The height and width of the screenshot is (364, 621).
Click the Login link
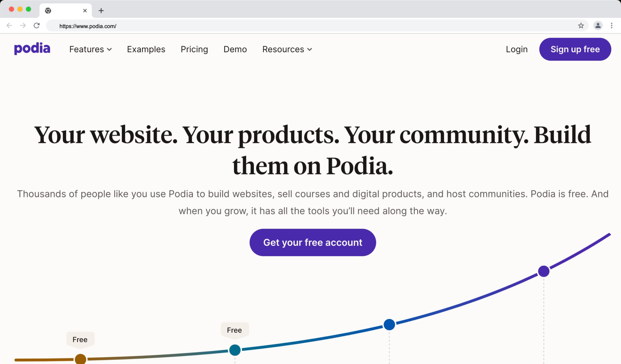(517, 49)
